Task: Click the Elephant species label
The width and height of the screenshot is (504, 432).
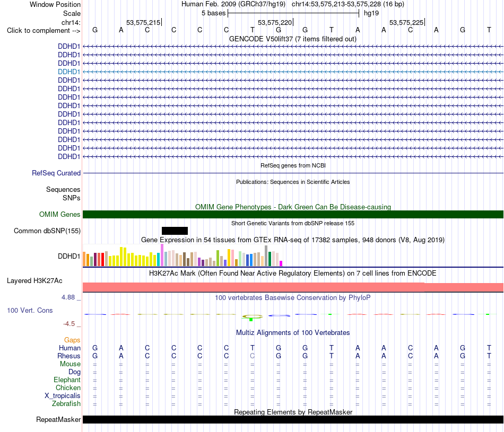Action: tap(67, 380)
